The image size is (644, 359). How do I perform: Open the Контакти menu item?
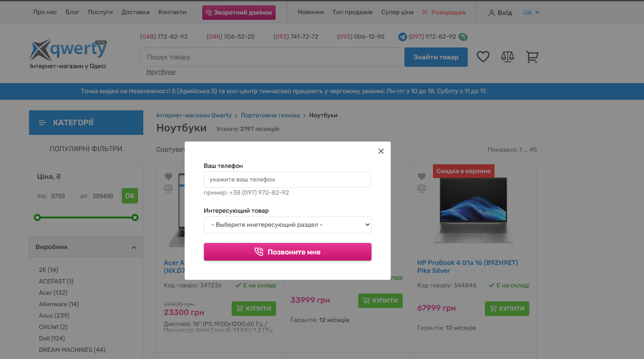point(172,12)
